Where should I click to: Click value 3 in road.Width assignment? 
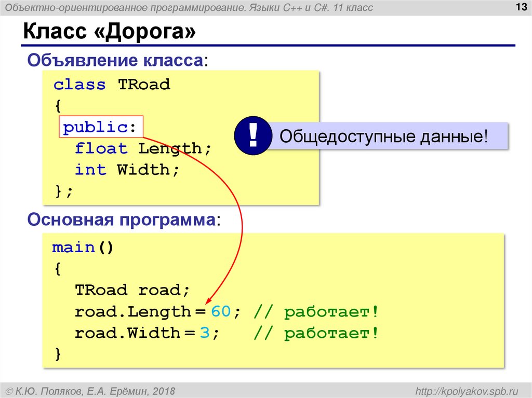point(205,333)
